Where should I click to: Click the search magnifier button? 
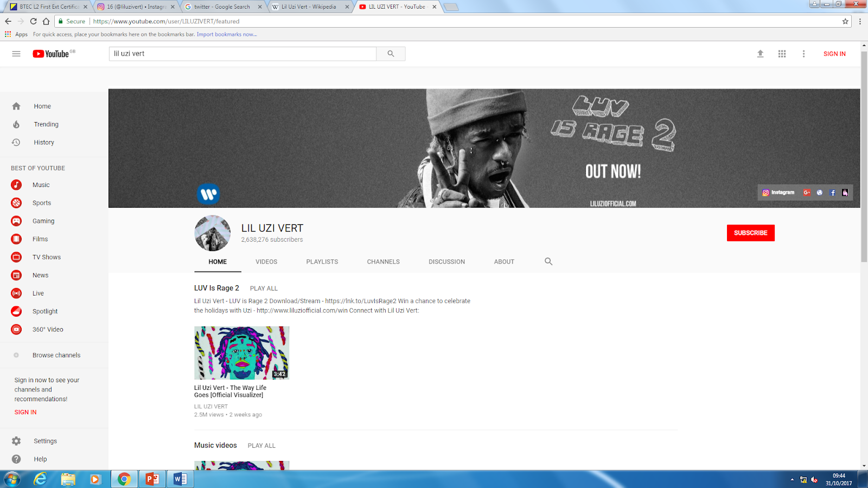click(391, 54)
